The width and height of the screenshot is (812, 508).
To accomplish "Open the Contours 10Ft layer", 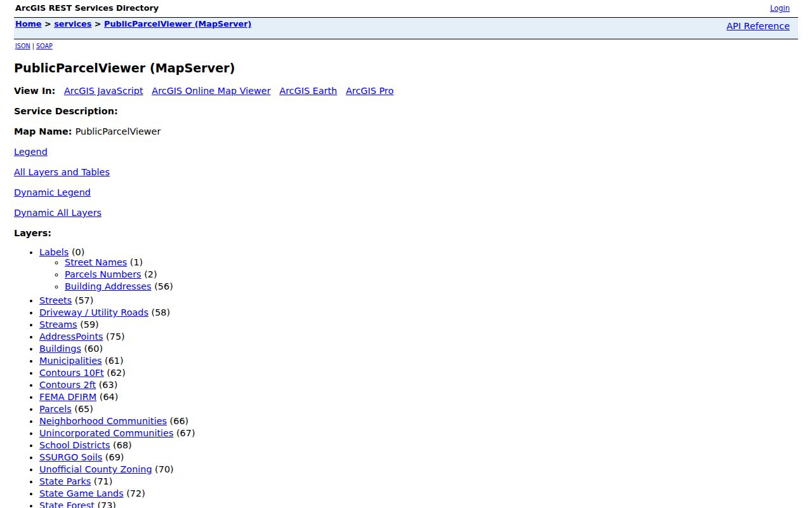I will click(x=72, y=373).
